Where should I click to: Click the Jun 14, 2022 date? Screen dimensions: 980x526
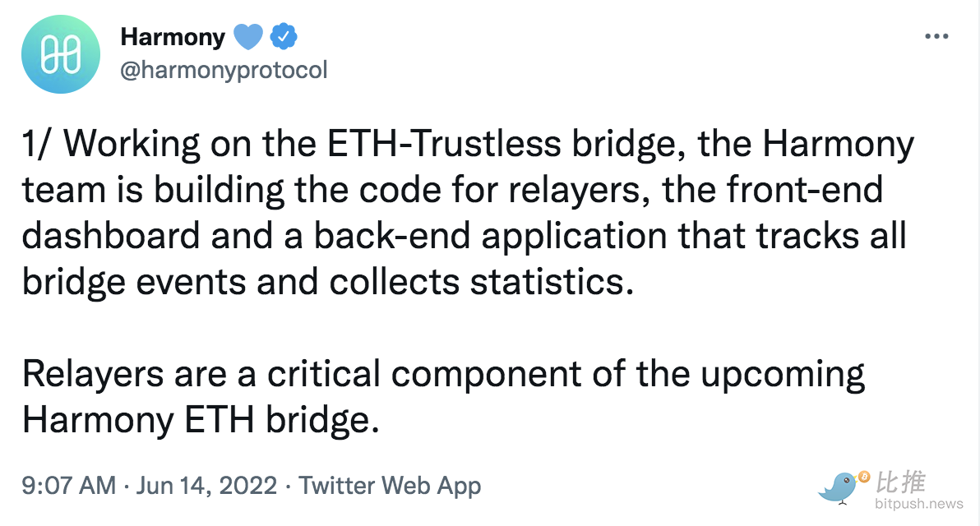click(x=207, y=486)
